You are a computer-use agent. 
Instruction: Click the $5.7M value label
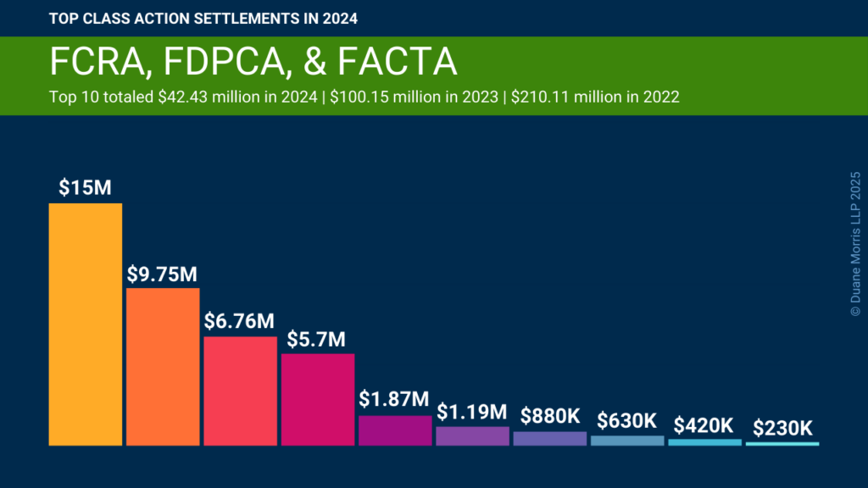click(x=316, y=339)
